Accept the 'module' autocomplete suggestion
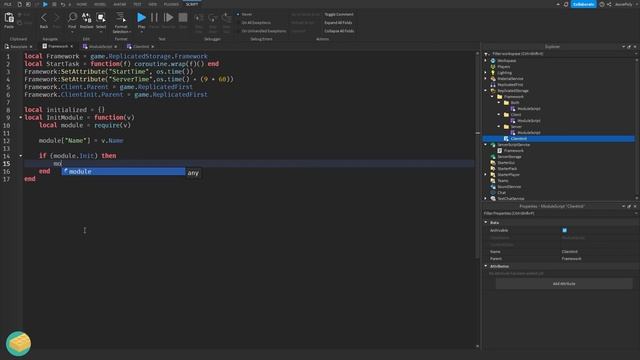 click(x=123, y=172)
